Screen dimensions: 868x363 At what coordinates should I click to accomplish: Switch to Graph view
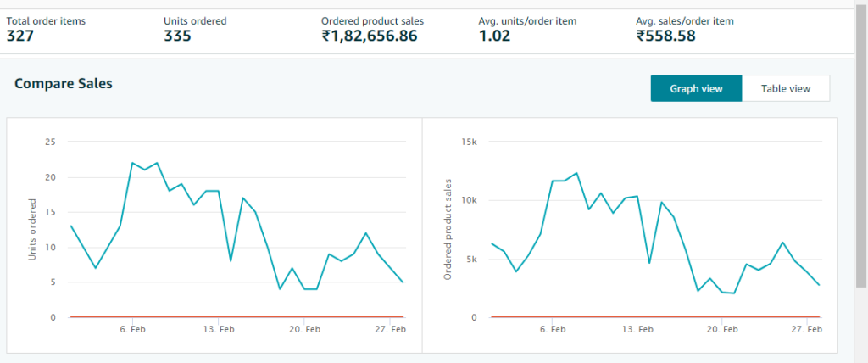point(696,88)
